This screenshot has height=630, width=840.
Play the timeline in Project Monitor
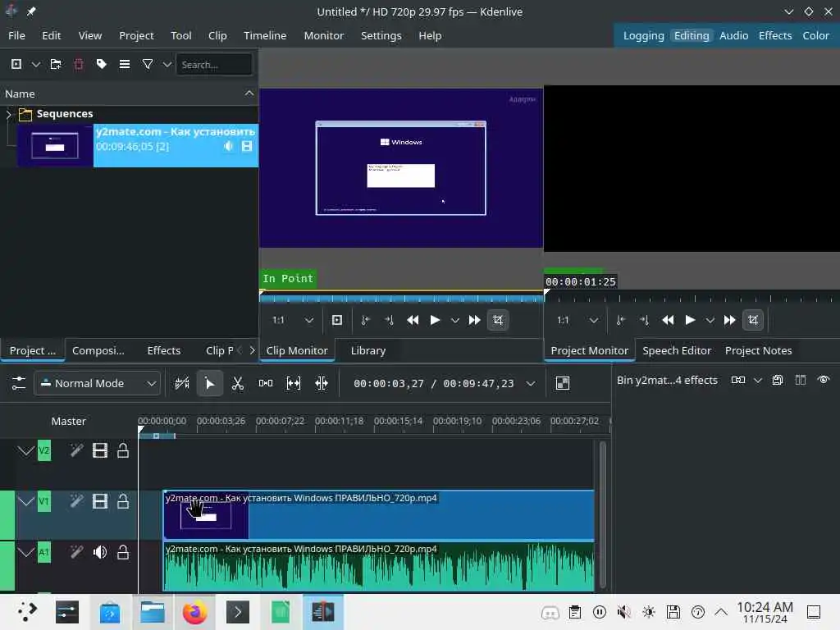coord(690,321)
